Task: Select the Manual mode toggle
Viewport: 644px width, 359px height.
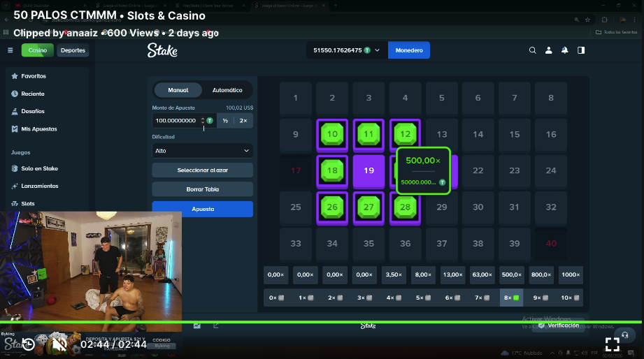Action: (178, 90)
